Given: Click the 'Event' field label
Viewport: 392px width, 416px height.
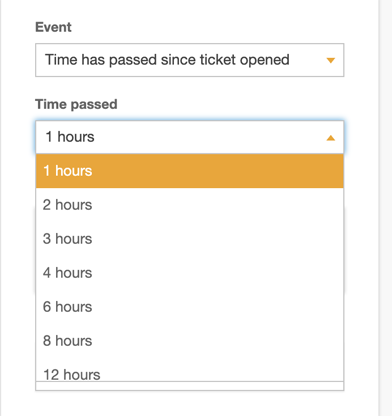Looking at the screenshot, I should point(53,27).
